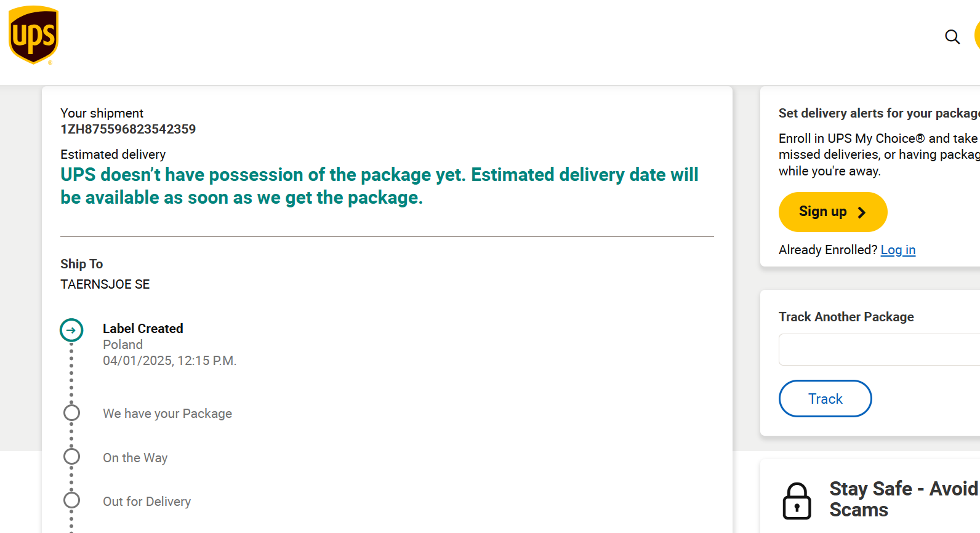This screenshot has width=980, height=533.
Task: Click the On the Way circle marker
Action: tap(72, 457)
